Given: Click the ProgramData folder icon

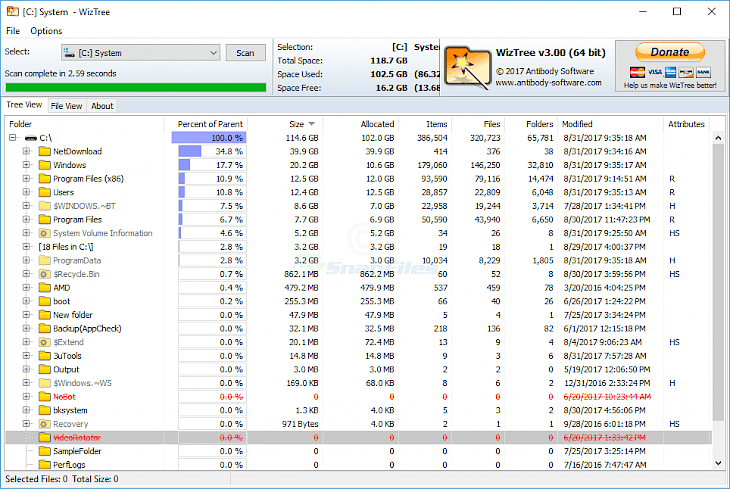Looking at the screenshot, I should click(45, 260).
